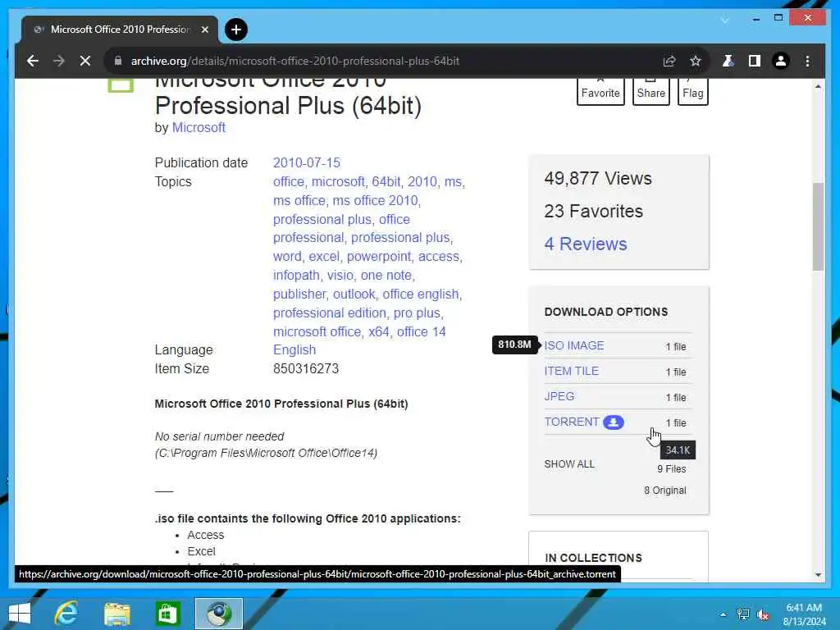Image resolution: width=840 pixels, height=630 pixels.
Task: Click the 8 Original files link
Action: point(664,491)
